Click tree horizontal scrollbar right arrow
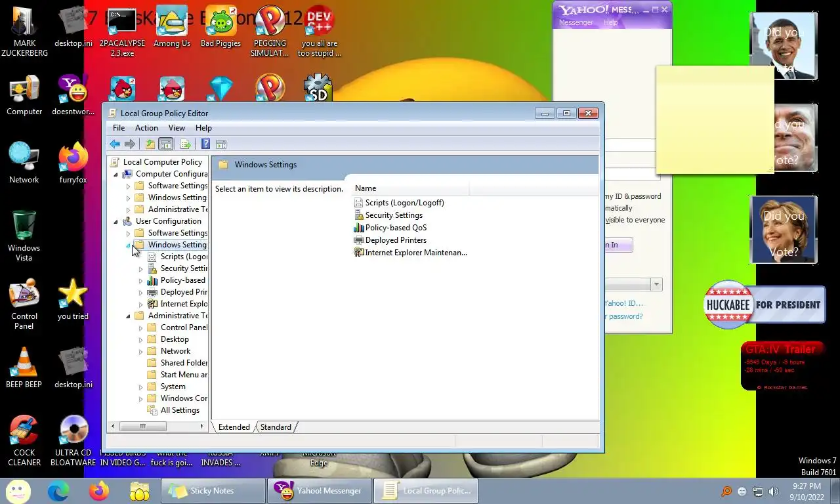The width and height of the screenshot is (840, 504). click(x=201, y=427)
